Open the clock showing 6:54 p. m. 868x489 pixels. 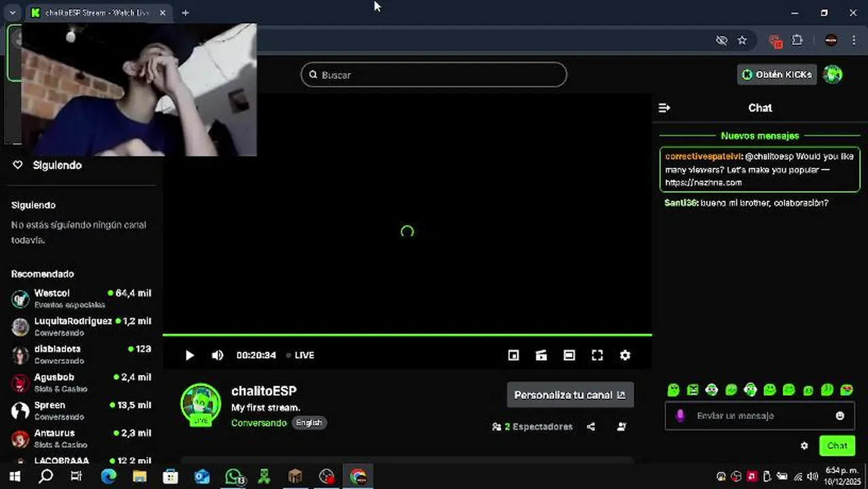[x=841, y=476]
